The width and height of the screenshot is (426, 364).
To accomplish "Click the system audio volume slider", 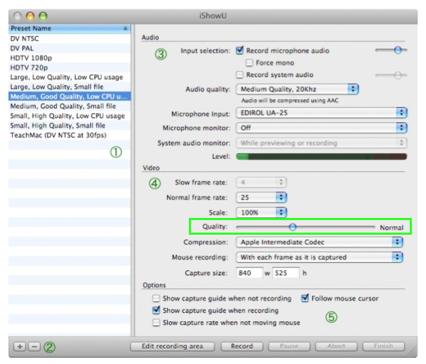I will tap(391, 75).
